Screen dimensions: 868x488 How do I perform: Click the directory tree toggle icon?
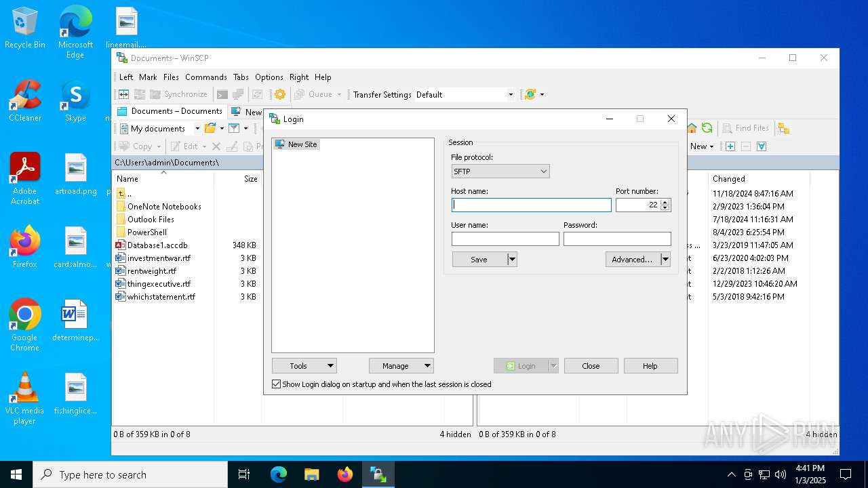784,128
